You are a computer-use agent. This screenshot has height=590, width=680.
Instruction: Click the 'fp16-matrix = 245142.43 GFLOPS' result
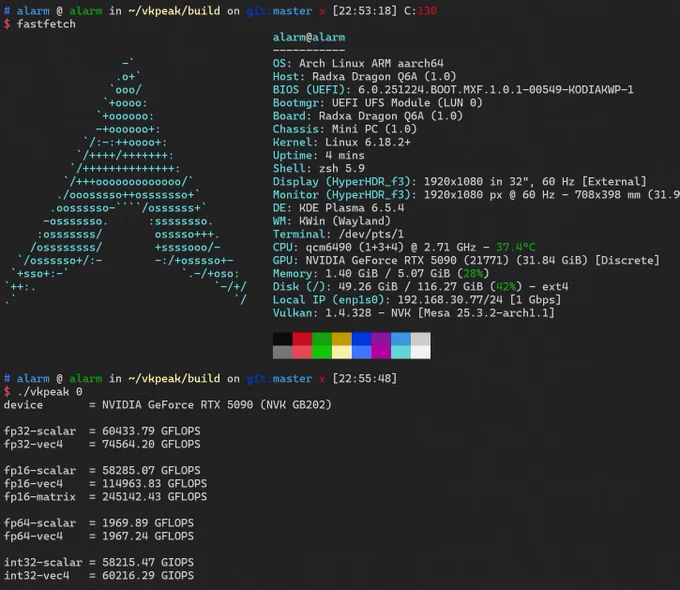coord(105,497)
